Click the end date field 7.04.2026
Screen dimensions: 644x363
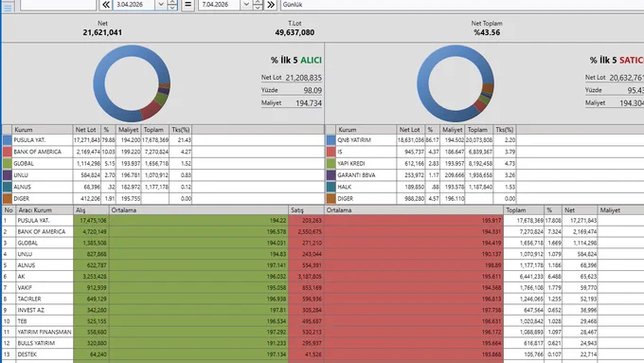(x=220, y=5)
